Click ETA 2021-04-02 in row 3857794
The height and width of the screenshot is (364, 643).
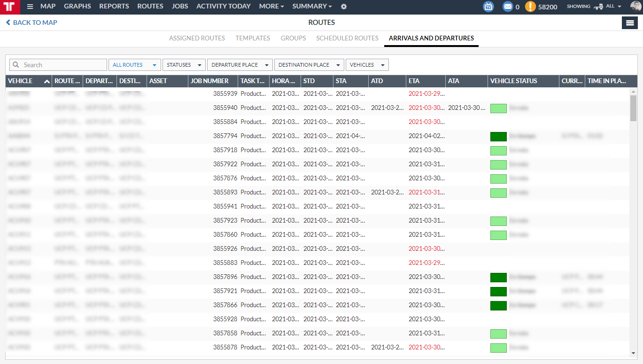click(426, 136)
